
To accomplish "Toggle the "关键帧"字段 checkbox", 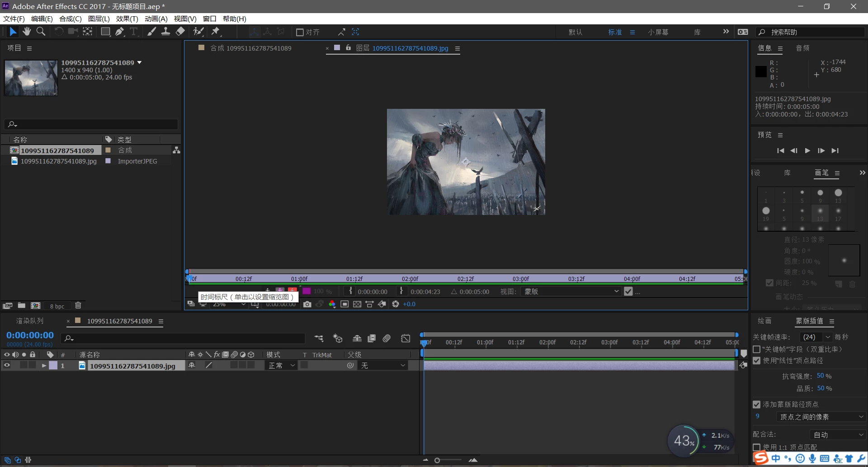I will tap(756, 349).
